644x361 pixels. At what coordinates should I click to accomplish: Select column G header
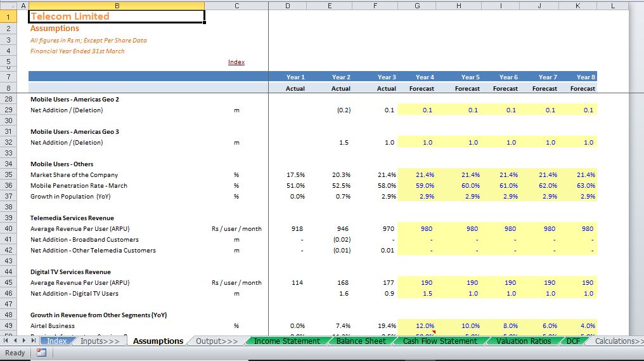(417, 6)
